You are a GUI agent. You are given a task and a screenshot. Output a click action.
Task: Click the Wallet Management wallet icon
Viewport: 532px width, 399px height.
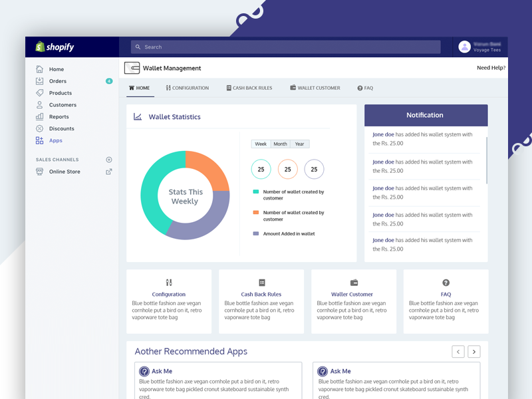click(132, 68)
